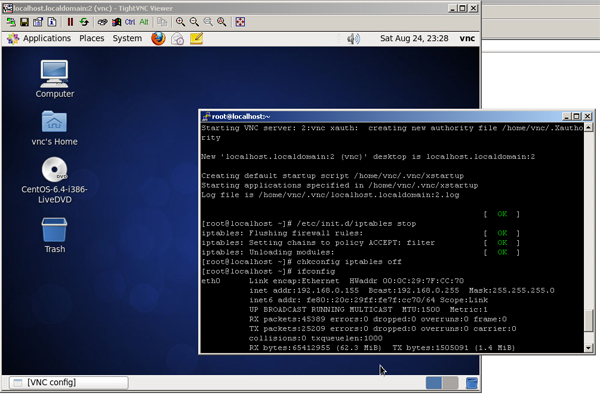The width and height of the screenshot is (600, 396).
Task: Send Ctrl+Alt+Del via the toolbar icon
Action: [x=102, y=22]
